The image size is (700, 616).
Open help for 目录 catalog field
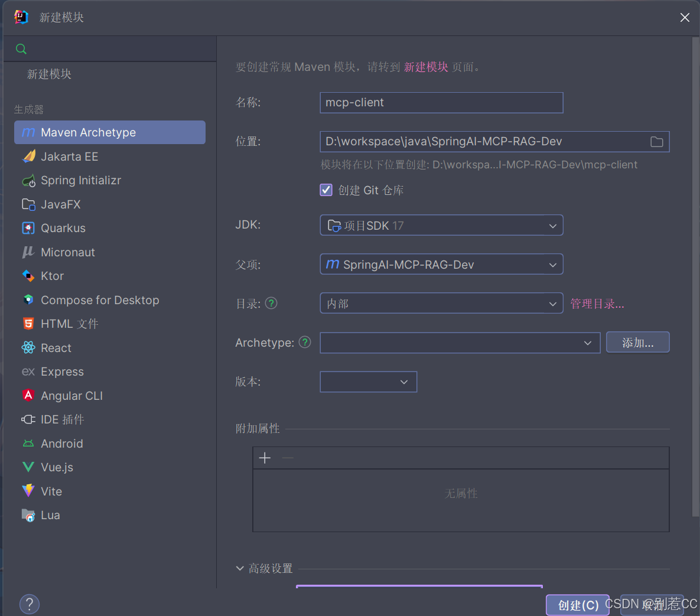click(271, 304)
